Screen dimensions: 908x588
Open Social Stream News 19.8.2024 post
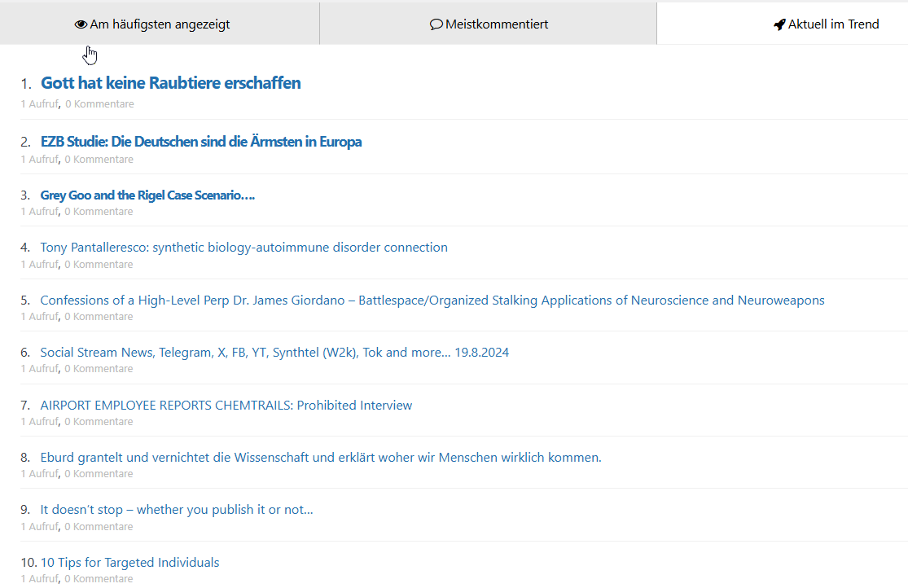[274, 353]
